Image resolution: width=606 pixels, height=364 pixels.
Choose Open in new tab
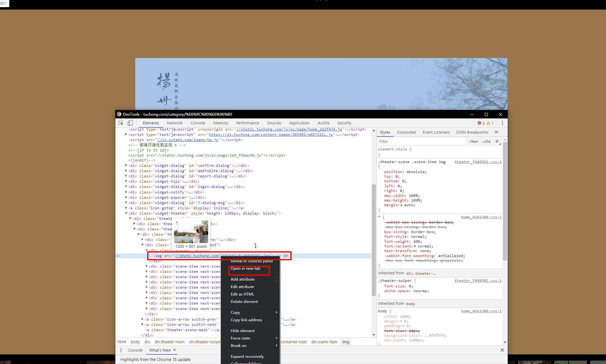245,269
